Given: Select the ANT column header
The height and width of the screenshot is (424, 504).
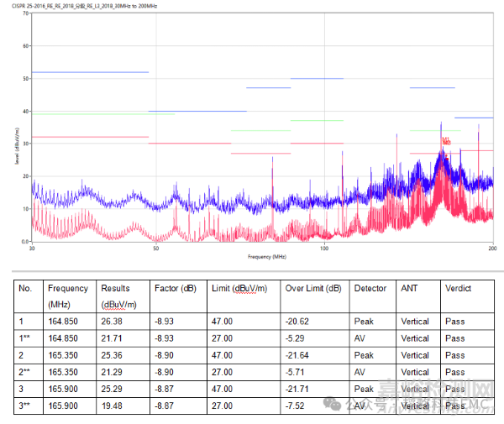Looking at the screenshot, I should (x=409, y=289).
